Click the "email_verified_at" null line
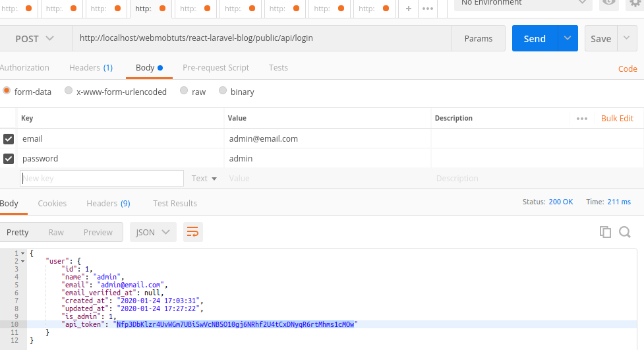The height and width of the screenshot is (350, 644). click(x=113, y=293)
